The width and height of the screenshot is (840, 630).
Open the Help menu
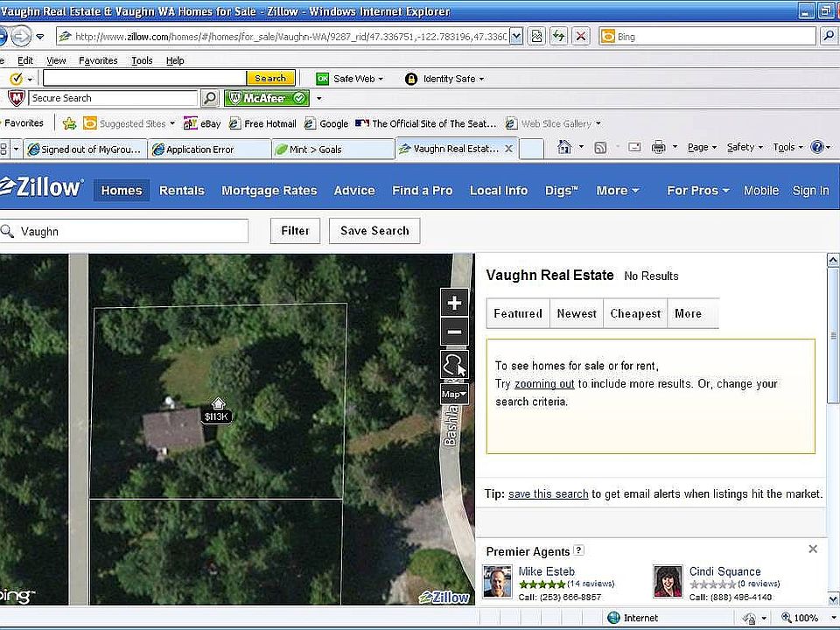point(175,60)
